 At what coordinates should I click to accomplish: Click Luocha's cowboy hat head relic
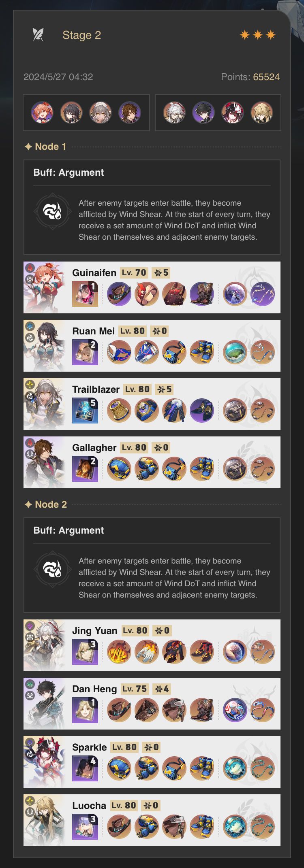tap(119, 827)
